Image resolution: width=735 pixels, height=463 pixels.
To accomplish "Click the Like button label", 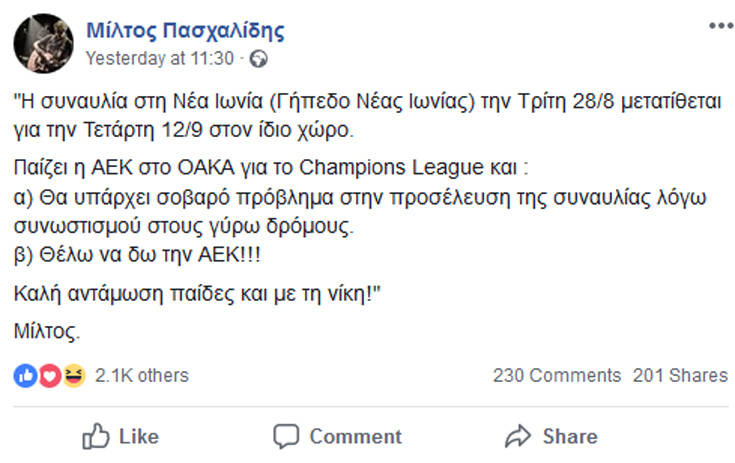I will [139, 436].
